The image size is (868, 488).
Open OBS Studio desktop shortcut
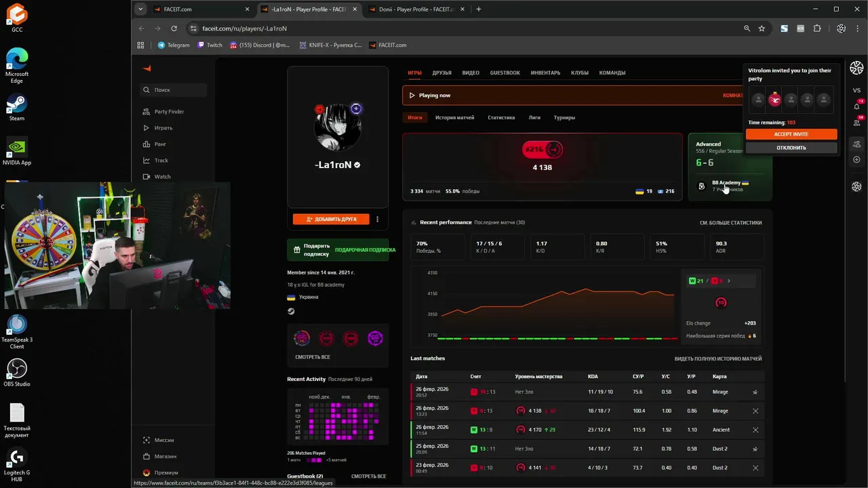pyautogui.click(x=17, y=373)
